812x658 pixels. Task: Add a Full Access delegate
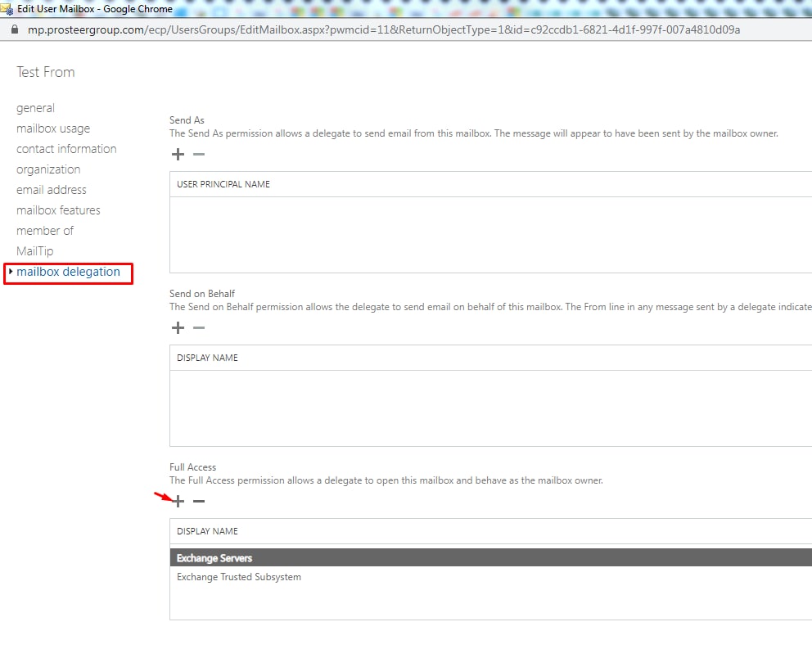178,501
